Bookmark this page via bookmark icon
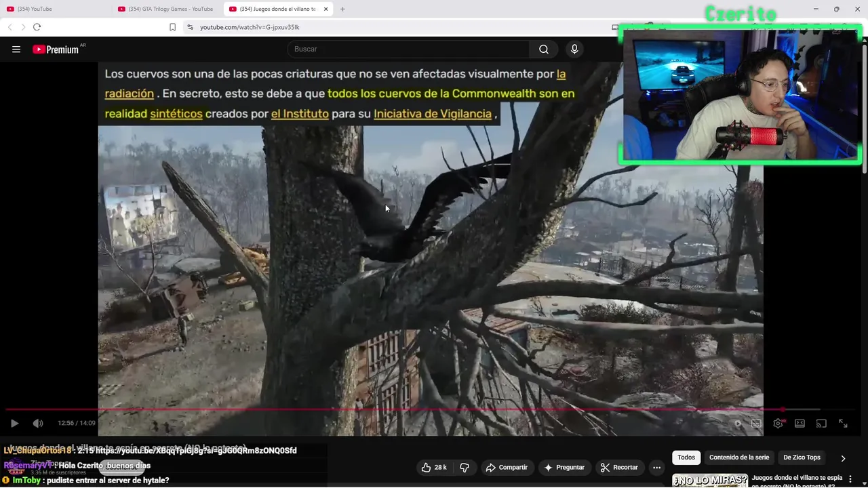Screen dimensions: 868x488 172,27
